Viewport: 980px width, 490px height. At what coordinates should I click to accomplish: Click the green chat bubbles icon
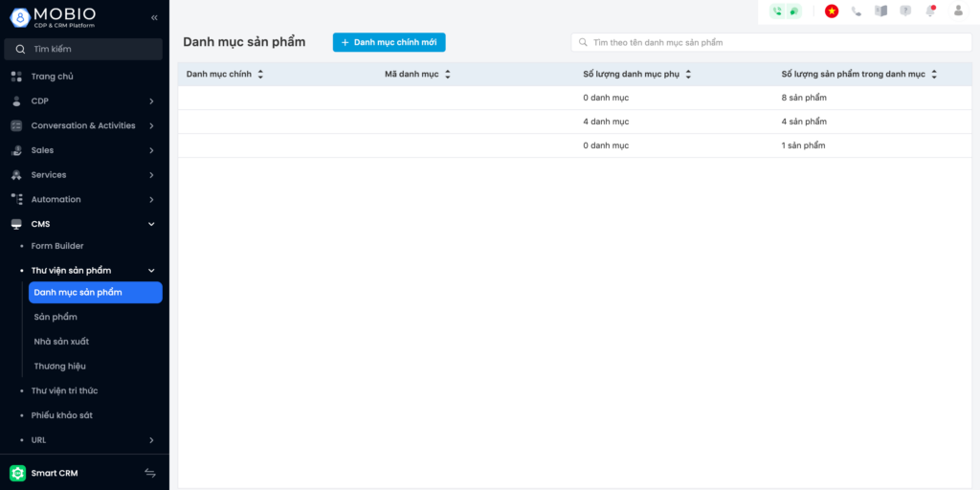794,11
